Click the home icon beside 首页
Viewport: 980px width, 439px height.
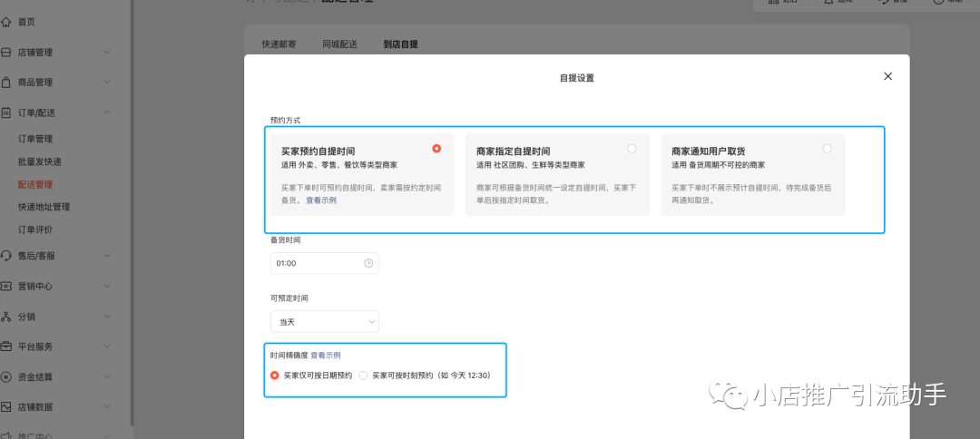click(x=6, y=23)
